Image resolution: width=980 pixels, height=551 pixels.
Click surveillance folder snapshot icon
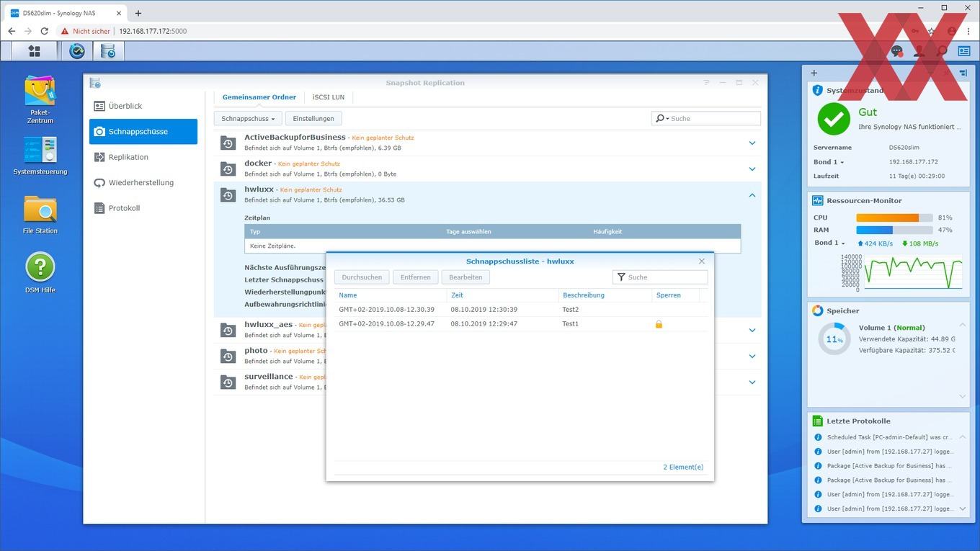[x=228, y=382]
